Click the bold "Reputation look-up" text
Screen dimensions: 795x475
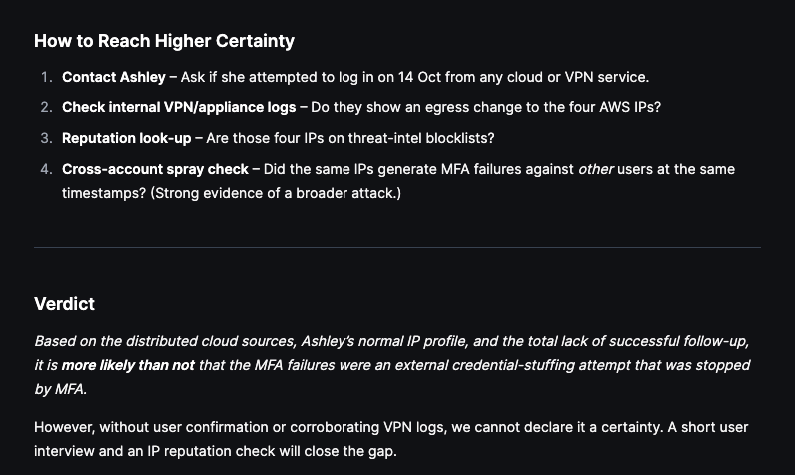click(126, 138)
